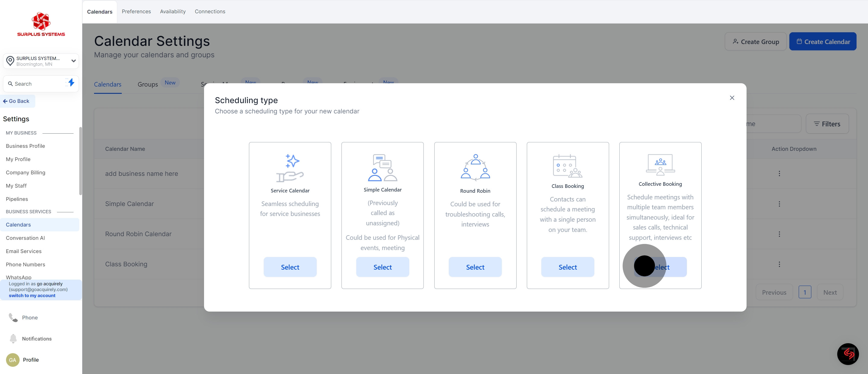This screenshot has height=374, width=868.
Task: Open action menu for Simple Calendar row
Action: point(779,204)
